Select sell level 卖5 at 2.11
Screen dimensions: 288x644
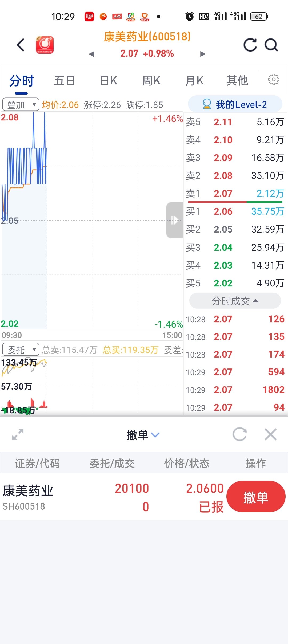click(x=235, y=122)
